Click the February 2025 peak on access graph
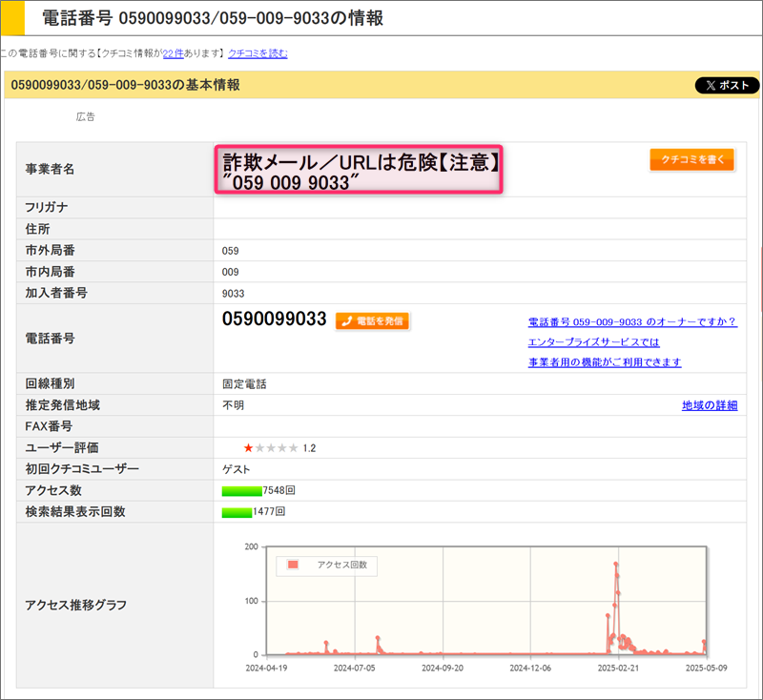Image resolution: width=763 pixels, height=700 pixels. pyautogui.click(x=616, y=565)
